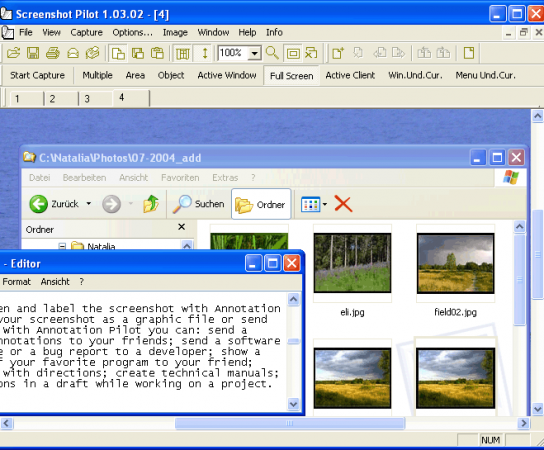
Task: Switch to screenshot tab 2
Action: (x=61, y=99)
